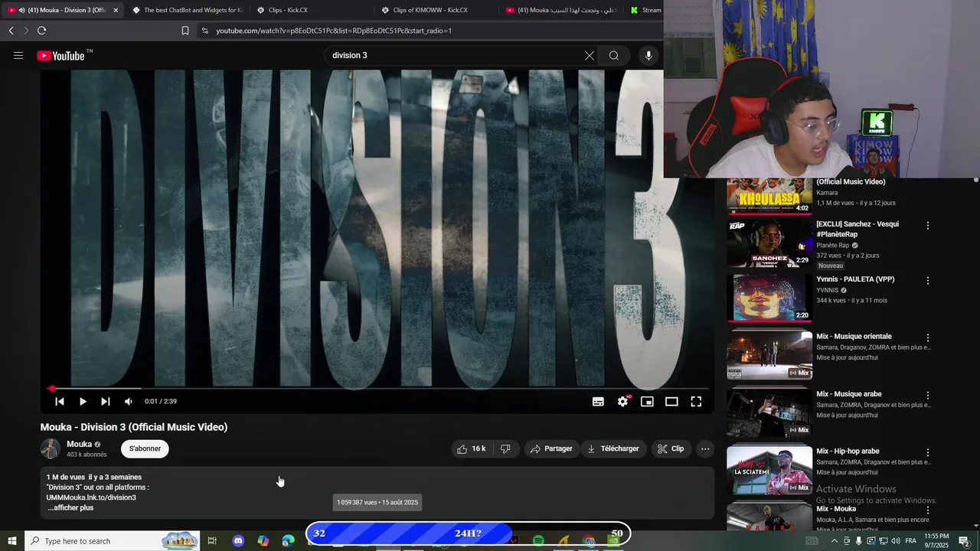Click the Windows taskbar search box

112,541
